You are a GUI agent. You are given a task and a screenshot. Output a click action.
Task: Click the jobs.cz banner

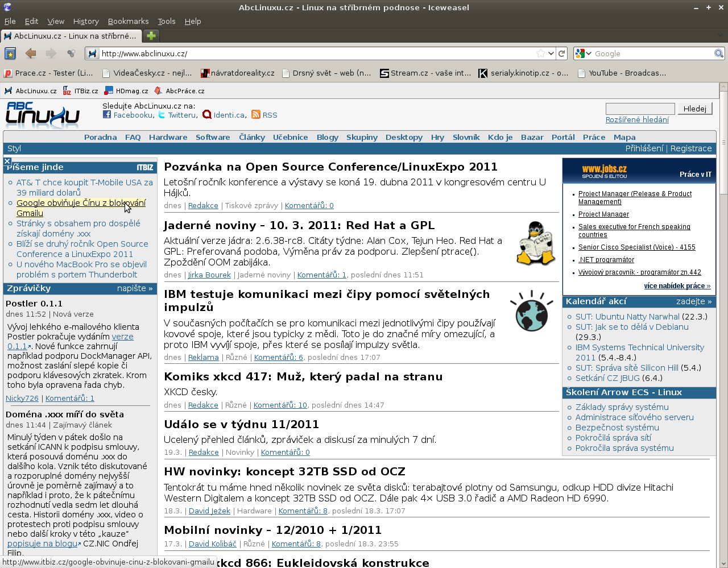point(639,171)
